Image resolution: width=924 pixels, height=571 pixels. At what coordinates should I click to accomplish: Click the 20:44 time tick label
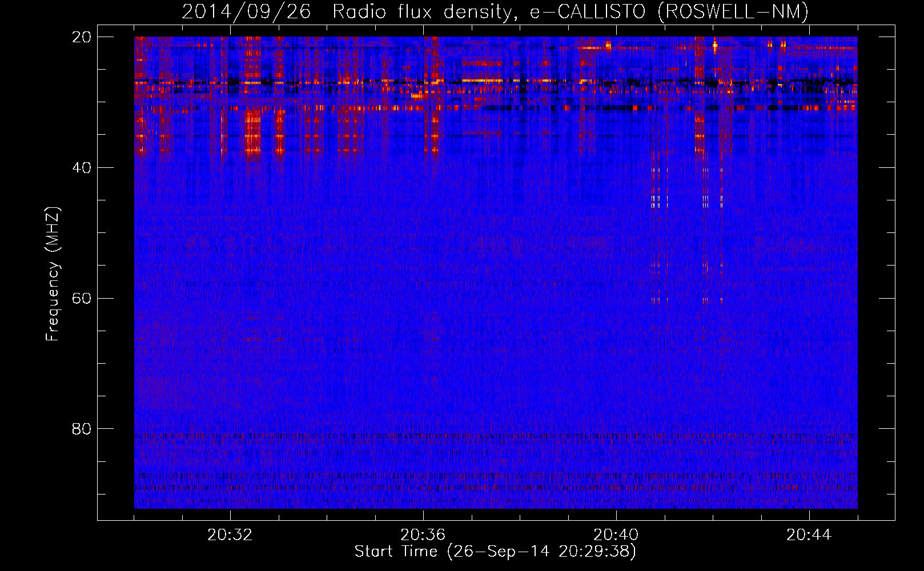coord(809,535)
